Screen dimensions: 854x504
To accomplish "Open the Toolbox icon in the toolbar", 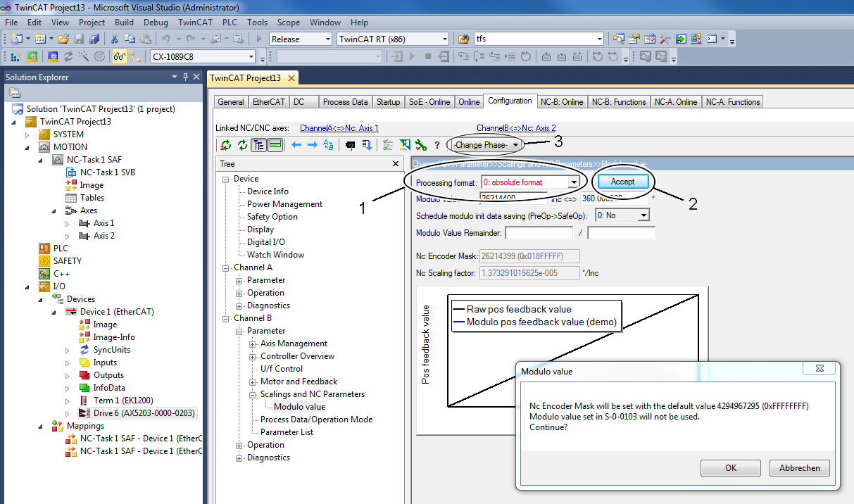I will [x=665, y=39].
